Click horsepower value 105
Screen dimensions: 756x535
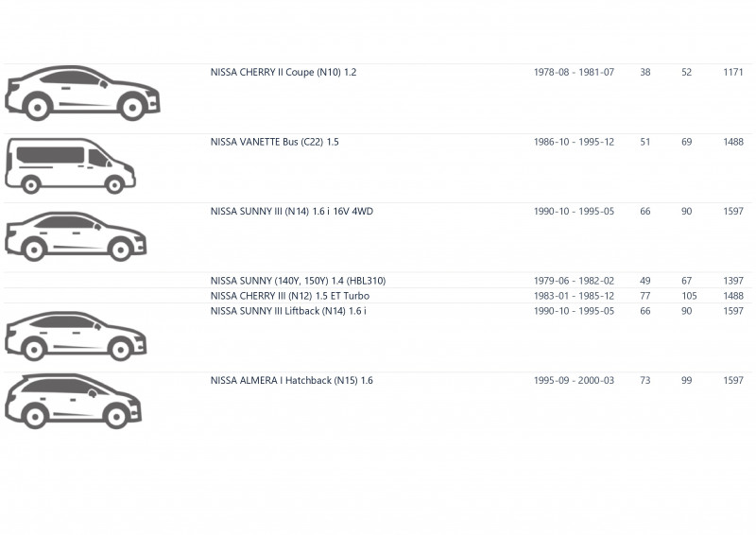pyautogui.click(x=689, y=296)
